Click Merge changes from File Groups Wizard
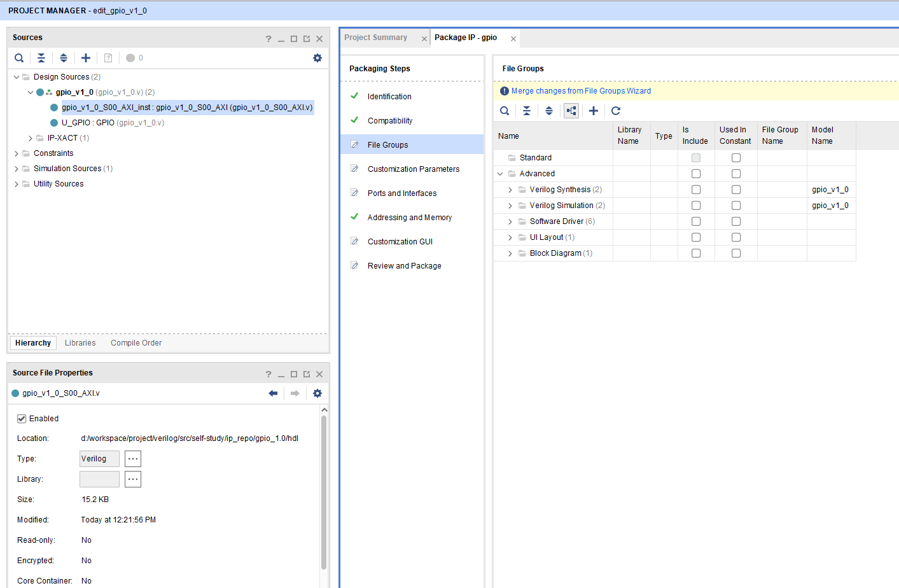This screenshot has width=899, height=588. point(581,91)
